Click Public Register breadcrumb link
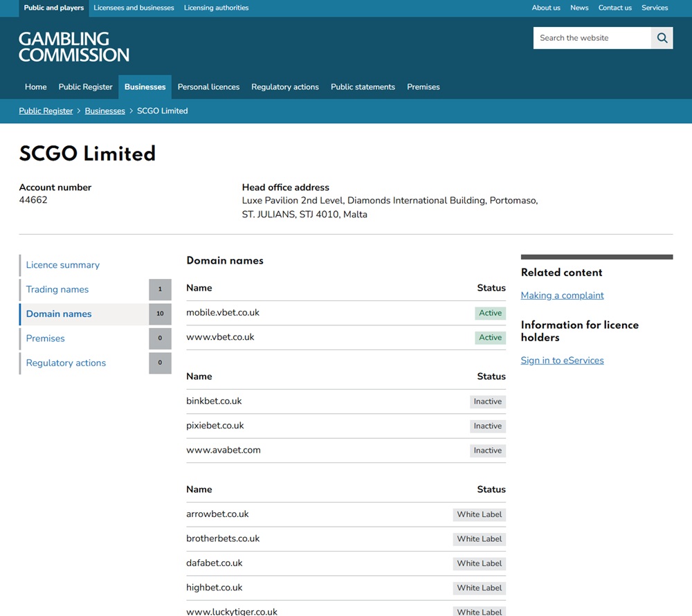The width and height of the screenshot is (692, 616). (46, 111)
